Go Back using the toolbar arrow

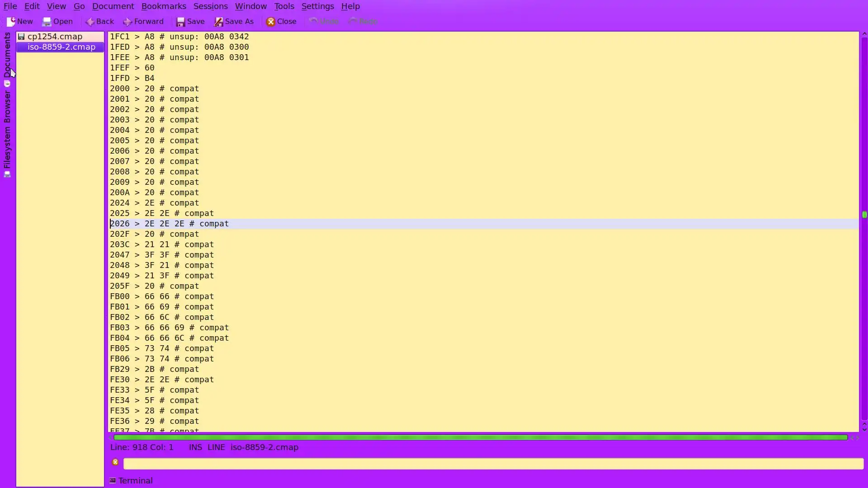point(90,22)
